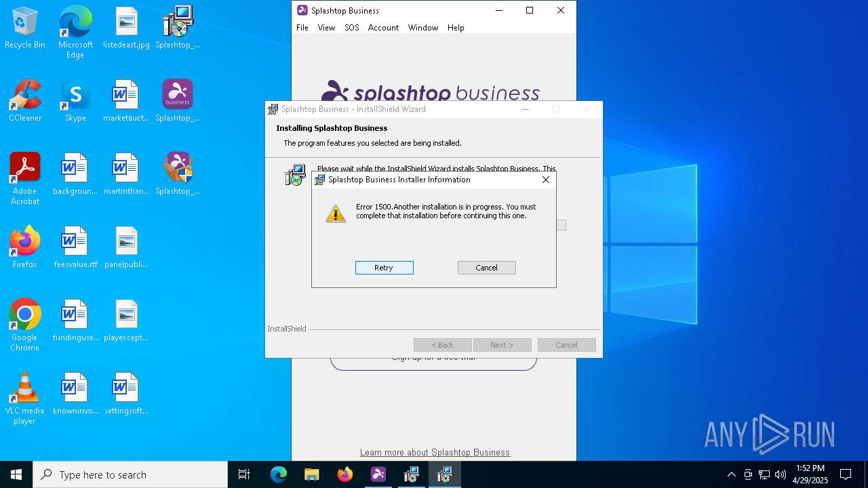Click the warning triangle icon in dialog
Screen dimensions: 868x488
[336, 213]
